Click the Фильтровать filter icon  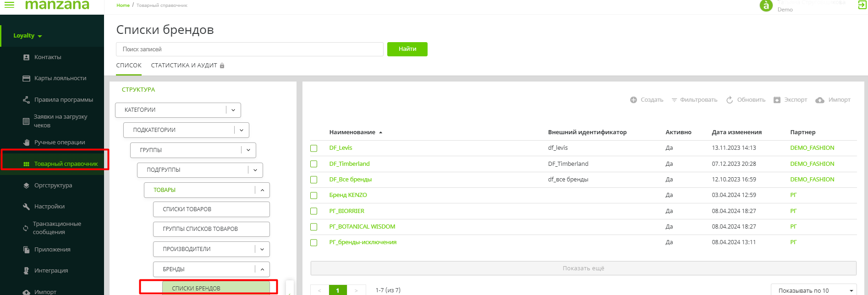click(674, 100)
